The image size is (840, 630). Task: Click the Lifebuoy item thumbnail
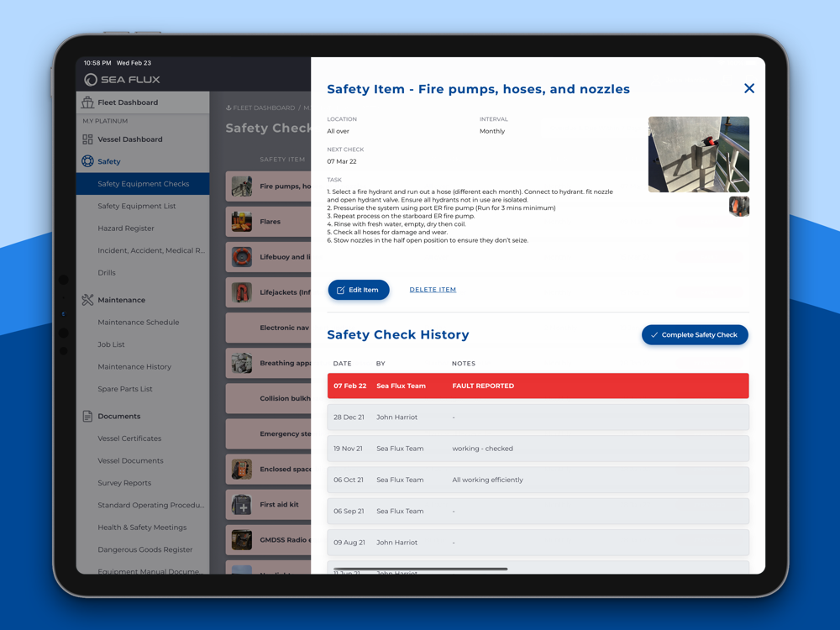point(242,257)
